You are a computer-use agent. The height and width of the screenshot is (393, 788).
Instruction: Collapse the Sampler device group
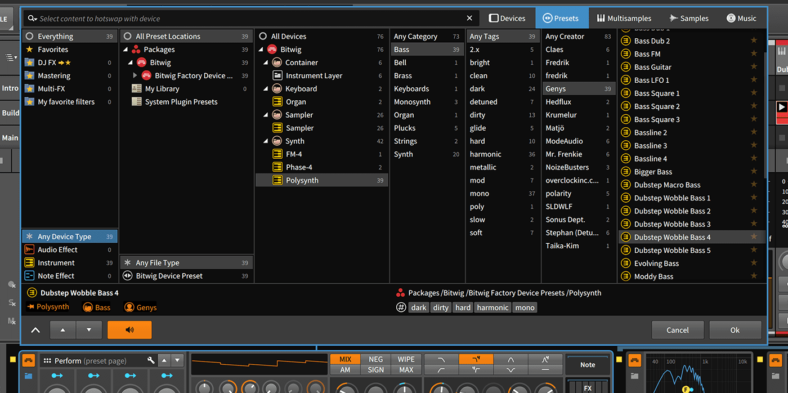(x=266, y=115)
